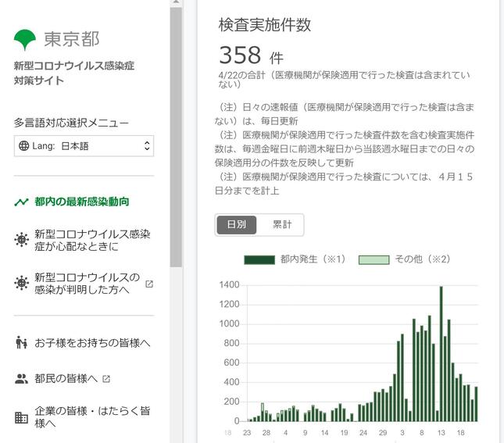Open the Lang 日本語 language dropdown
This screenshot has width=504, height=443.
coord(84,146)
